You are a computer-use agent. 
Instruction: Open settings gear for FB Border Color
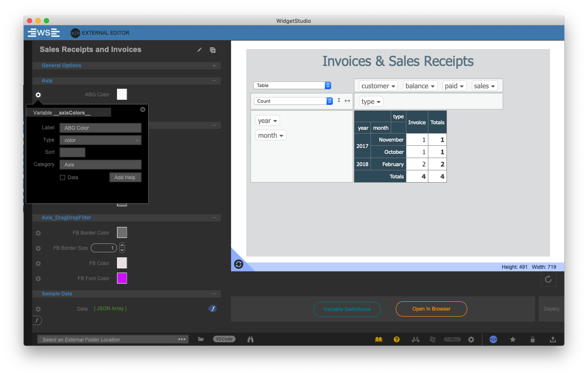point(38,233)
